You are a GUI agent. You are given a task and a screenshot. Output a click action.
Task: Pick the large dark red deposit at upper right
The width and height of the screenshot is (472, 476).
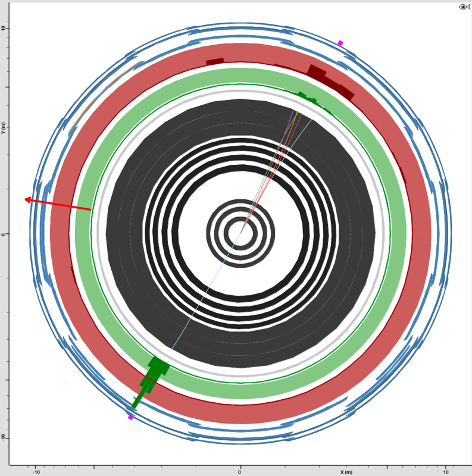pos(317,73)
